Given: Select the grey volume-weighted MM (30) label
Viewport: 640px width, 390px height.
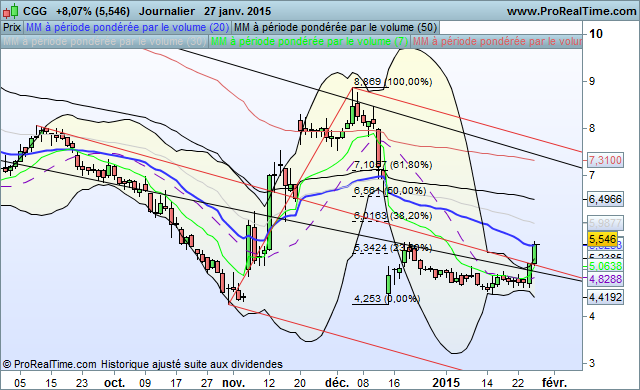Looking at the screenshot, I should coord(104,42).
